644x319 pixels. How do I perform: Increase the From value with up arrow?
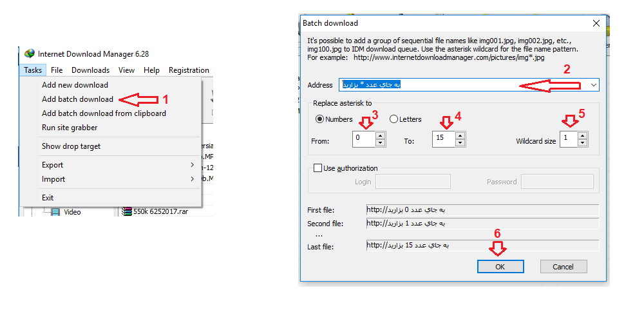point(380,135)
